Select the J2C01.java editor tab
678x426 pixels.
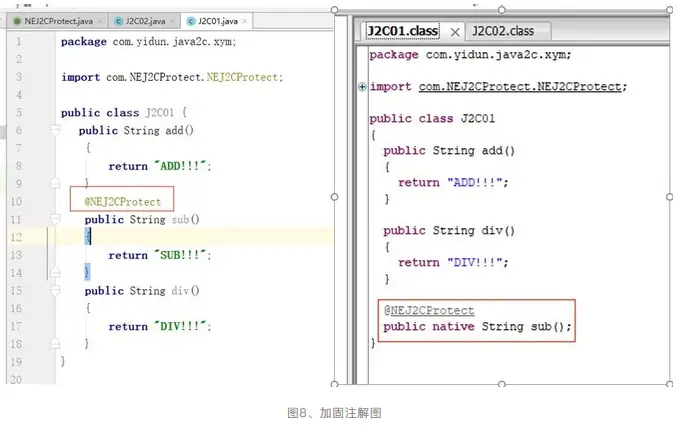click(x=218, y=21)
